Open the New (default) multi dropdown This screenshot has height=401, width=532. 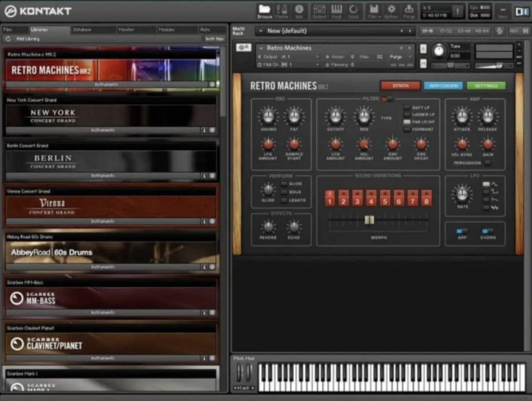click(261, 31)
